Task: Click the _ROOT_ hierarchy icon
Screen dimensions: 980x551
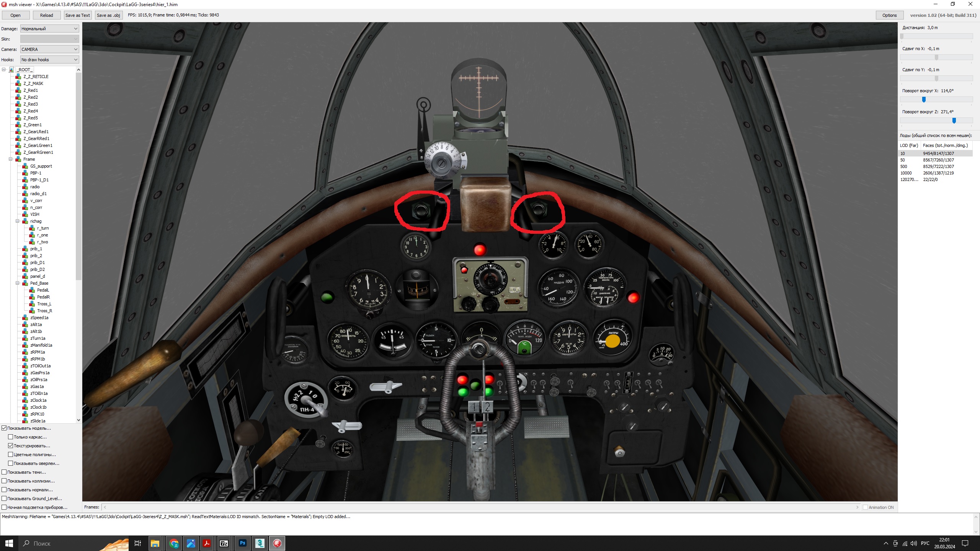Action: tap(11, 70)
